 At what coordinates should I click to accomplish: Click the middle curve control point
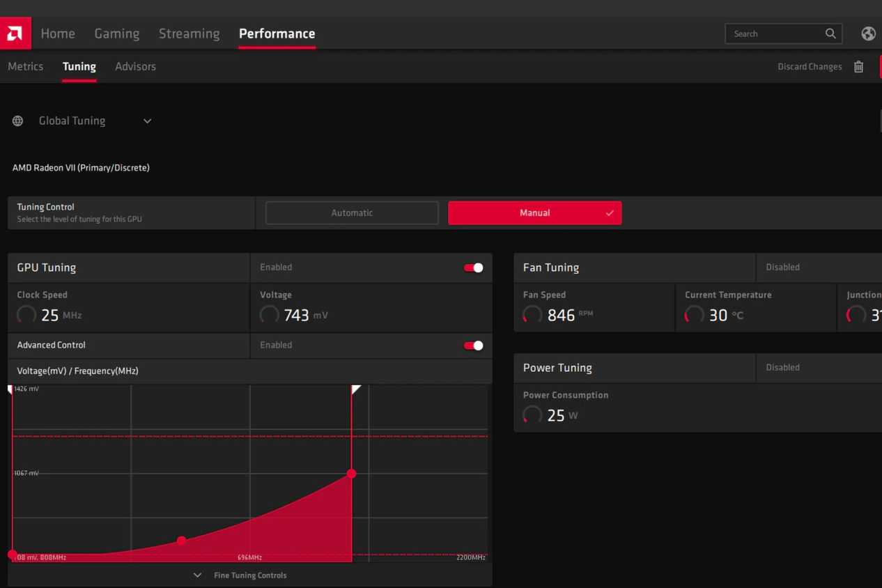(181, 541)
